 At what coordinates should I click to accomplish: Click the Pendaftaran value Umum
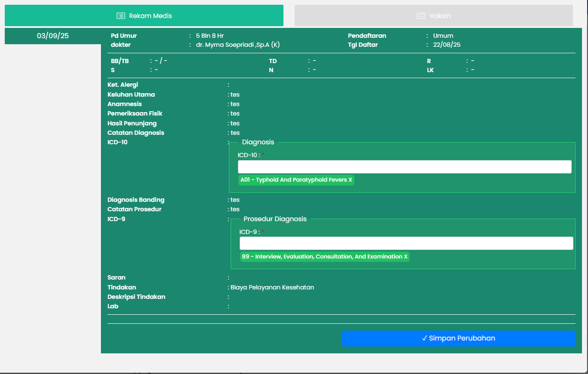443,36
